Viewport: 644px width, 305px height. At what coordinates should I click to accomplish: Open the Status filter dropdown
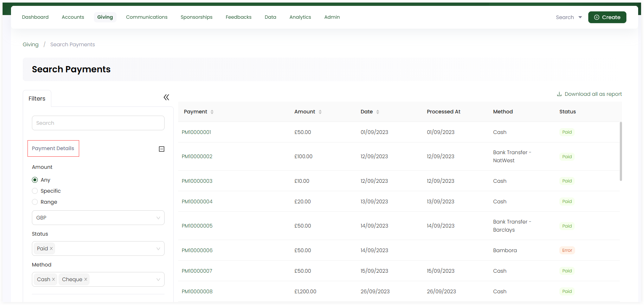[x=98, y=248]
